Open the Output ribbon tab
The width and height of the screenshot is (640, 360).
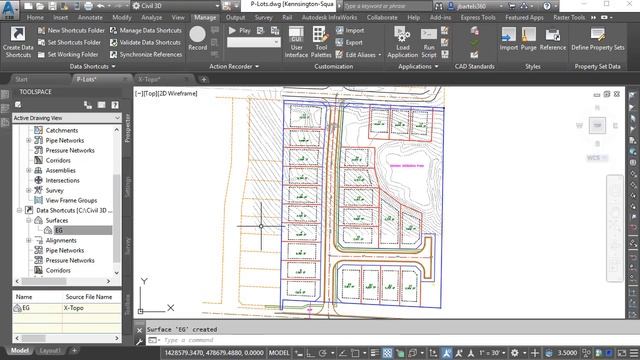pos(236,18)
